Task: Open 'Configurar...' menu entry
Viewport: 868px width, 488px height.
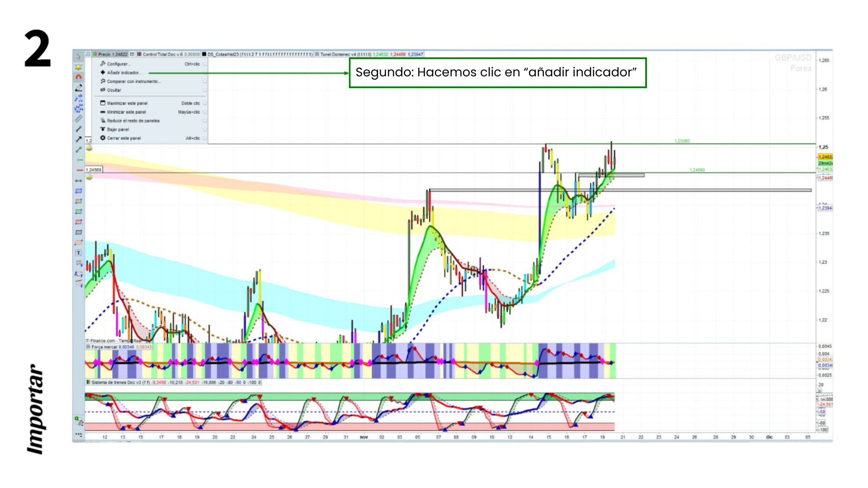Action: tap(118, 64)
